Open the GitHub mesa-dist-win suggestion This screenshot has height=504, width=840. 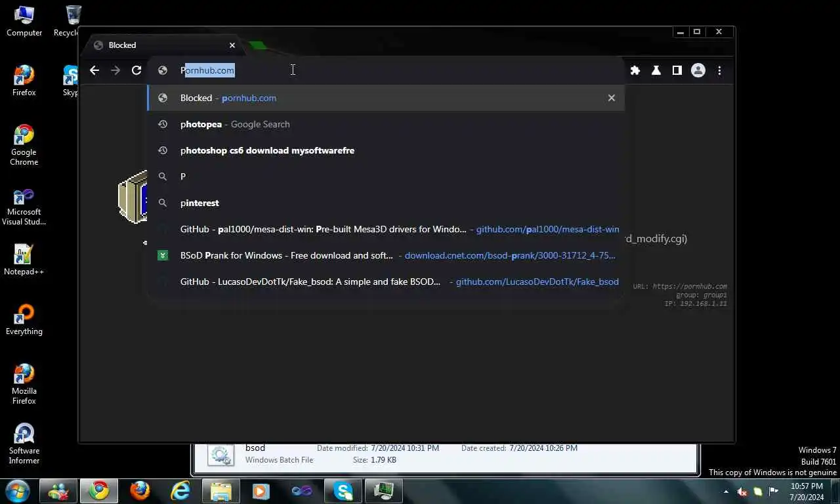[386, 229]
